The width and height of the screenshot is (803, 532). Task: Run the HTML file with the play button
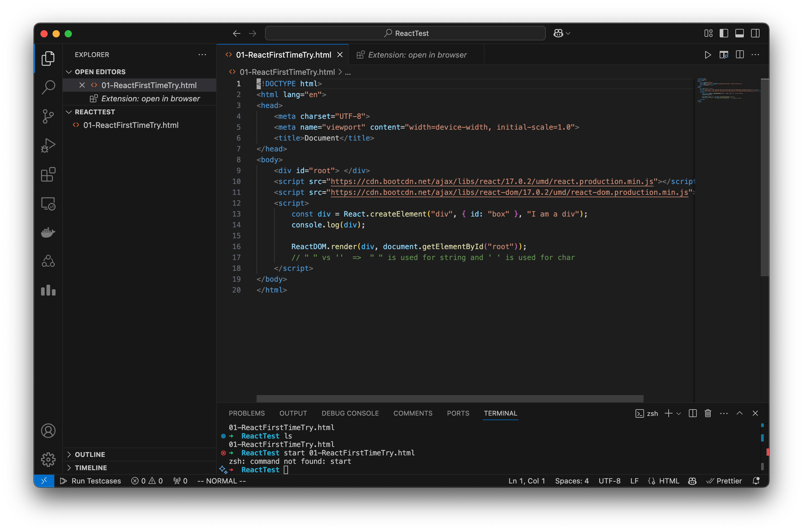pyautogui.click(x=708, y=55)
